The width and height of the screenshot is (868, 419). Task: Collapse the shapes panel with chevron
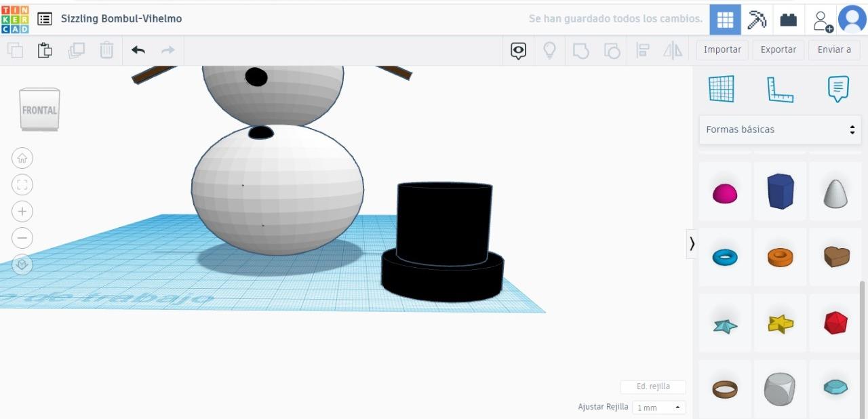(692, 243)
